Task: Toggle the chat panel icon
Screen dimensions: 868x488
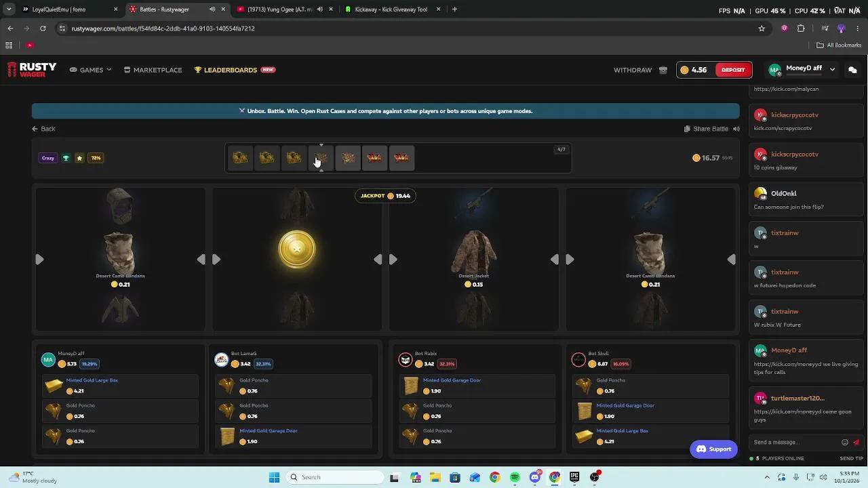Action: (x=852, y=70)
